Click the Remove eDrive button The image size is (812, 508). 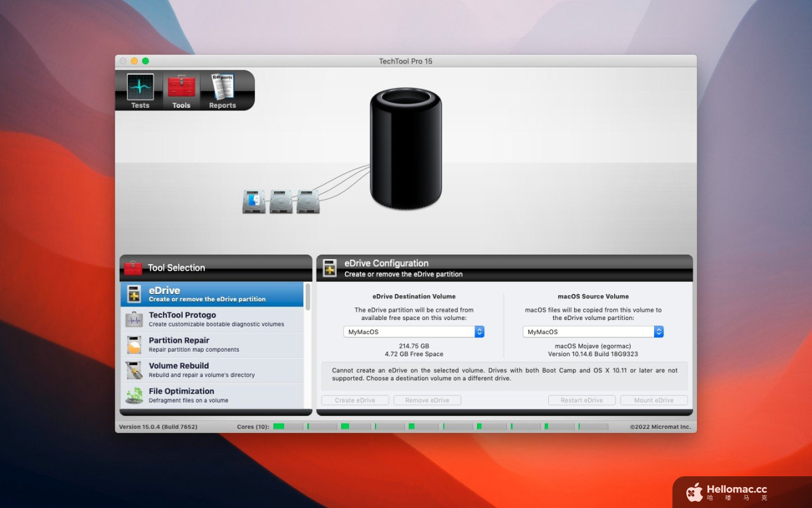pos(427,400)
